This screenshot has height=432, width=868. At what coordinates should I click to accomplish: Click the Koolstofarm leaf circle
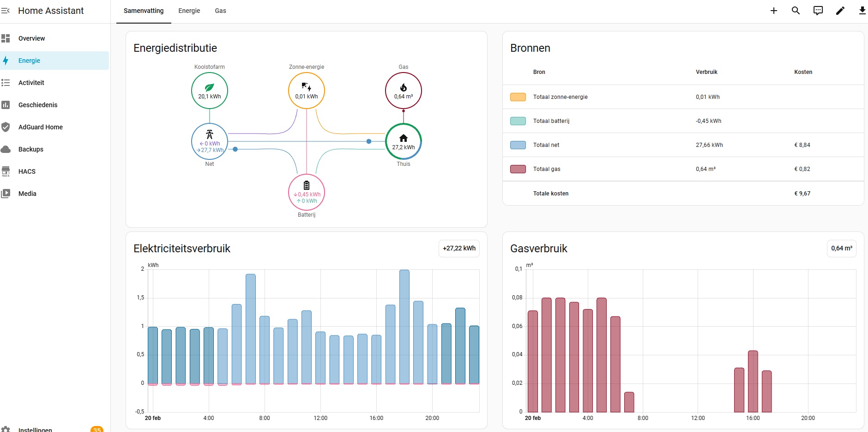coord(210,91)
